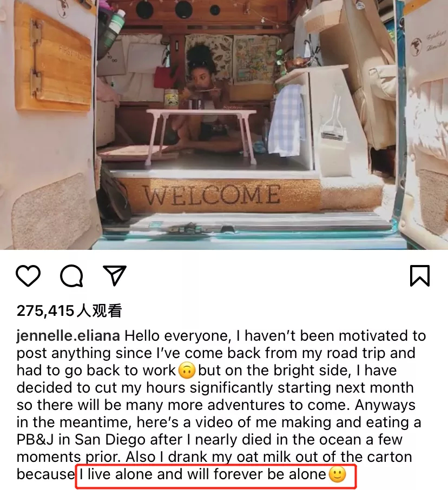Click the checkered towel hanging in van
This screenshot has height=490, width=448.
286,120
